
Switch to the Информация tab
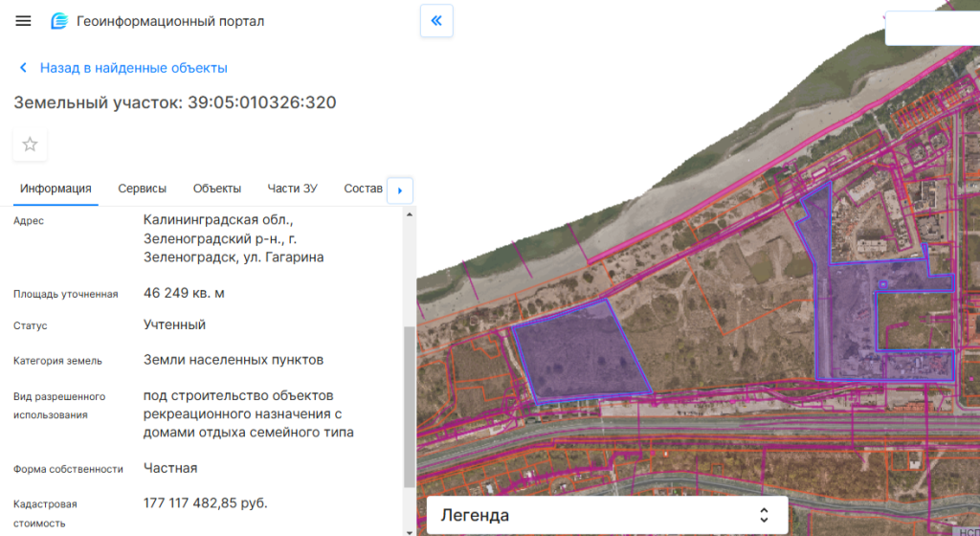point(56,189)
